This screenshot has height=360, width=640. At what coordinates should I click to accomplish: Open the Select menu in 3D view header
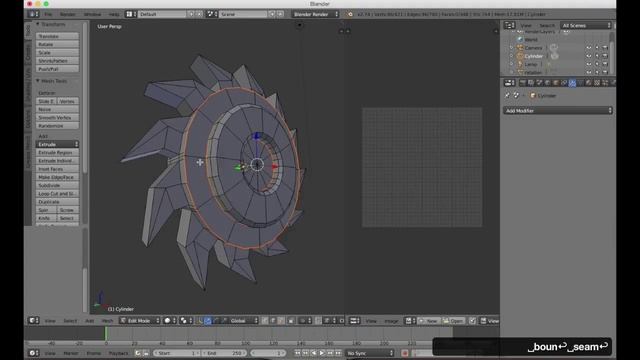click(x=70, y=321)
